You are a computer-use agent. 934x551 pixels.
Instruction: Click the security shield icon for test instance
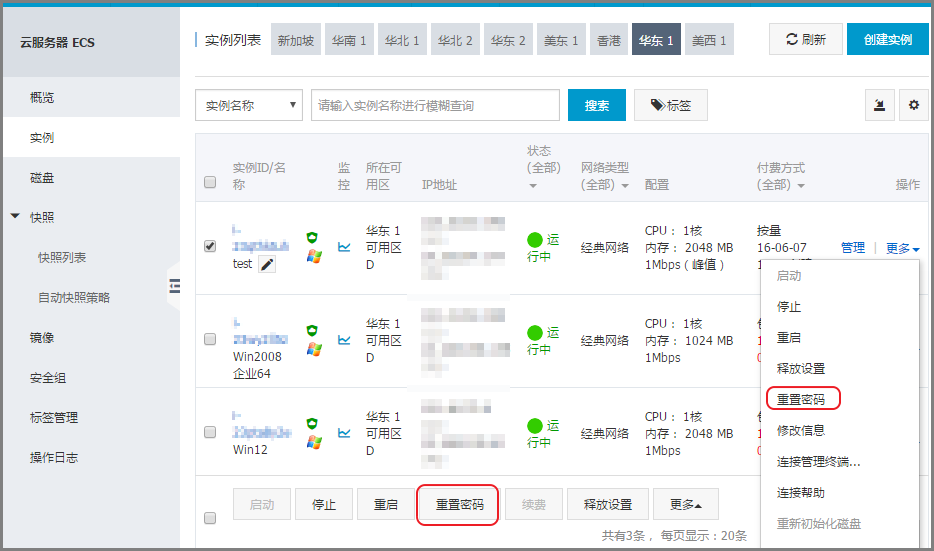[x=312, y=238]
